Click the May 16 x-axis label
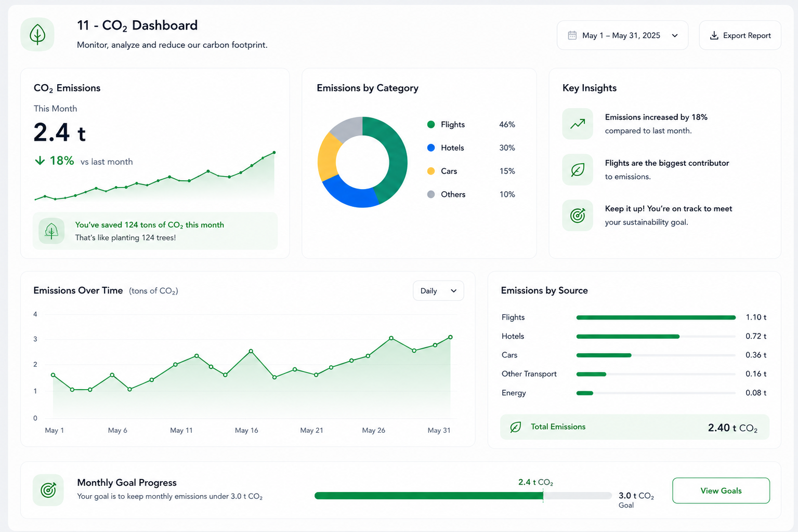The image size is (798, 532). click(246, 430)
